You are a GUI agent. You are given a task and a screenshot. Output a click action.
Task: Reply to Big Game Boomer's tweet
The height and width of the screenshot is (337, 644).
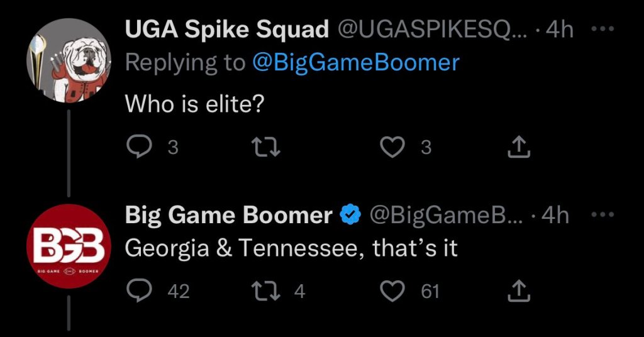(137, 291)
